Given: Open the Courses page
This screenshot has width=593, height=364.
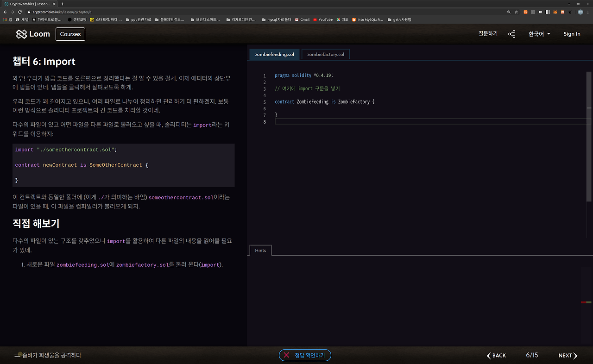Looking at the screenshot, I should (70, 34).
